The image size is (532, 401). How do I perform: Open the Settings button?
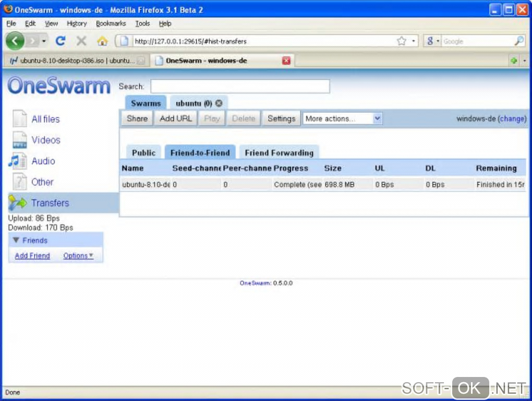[281, 119]
